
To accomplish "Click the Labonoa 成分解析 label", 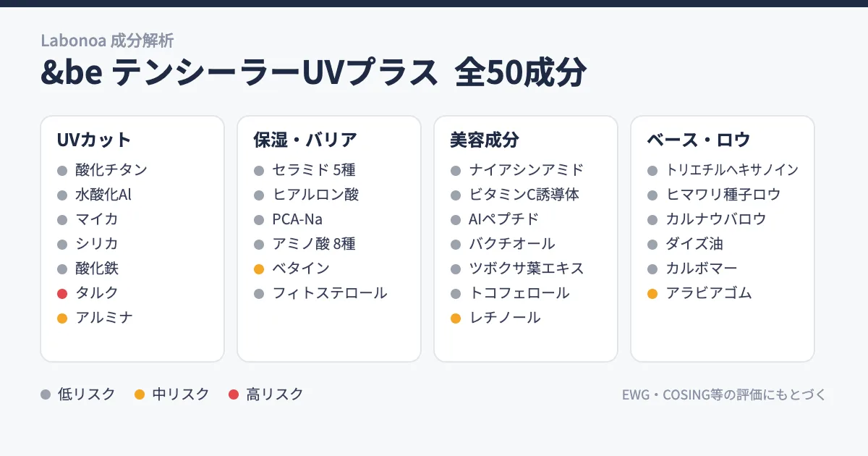I will 107,41.
